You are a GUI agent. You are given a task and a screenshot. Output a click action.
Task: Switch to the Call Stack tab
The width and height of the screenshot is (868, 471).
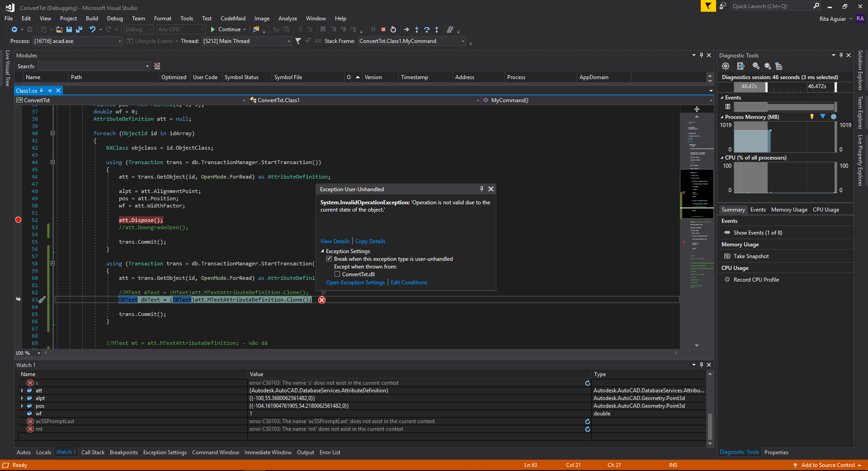93,452
